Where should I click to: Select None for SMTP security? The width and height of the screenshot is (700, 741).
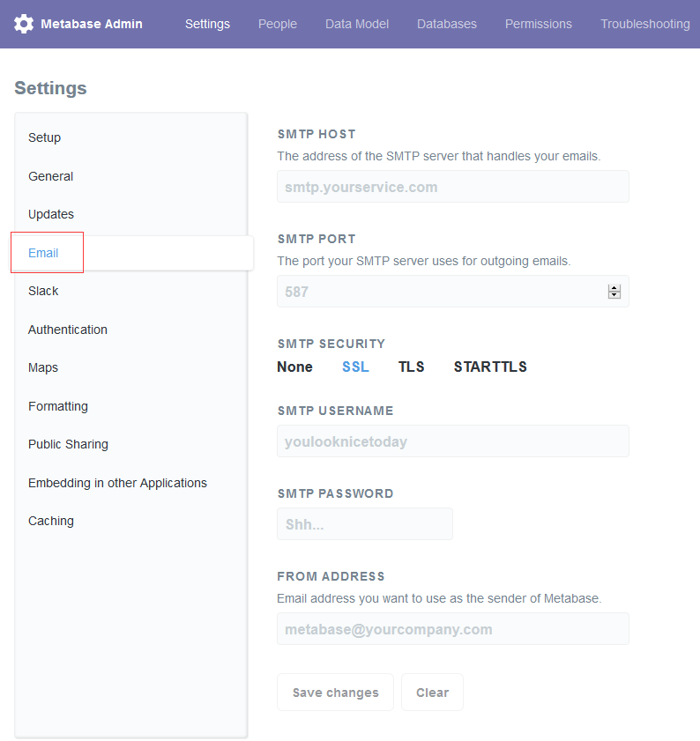(294, 367)
